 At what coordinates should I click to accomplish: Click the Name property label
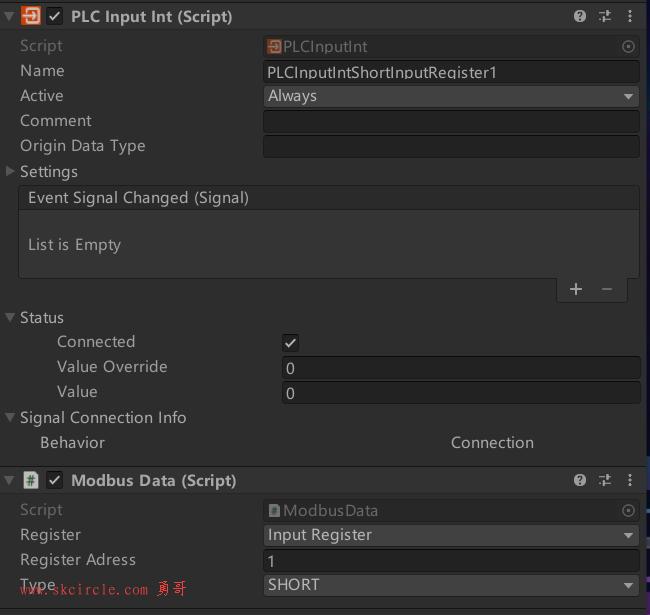[42, 71]
